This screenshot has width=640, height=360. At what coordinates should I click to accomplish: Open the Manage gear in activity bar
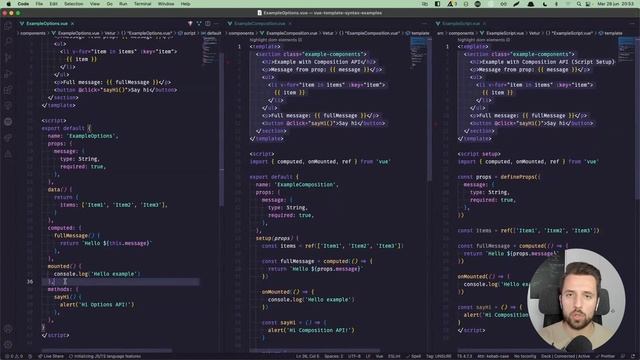click(x=8, y=344)
